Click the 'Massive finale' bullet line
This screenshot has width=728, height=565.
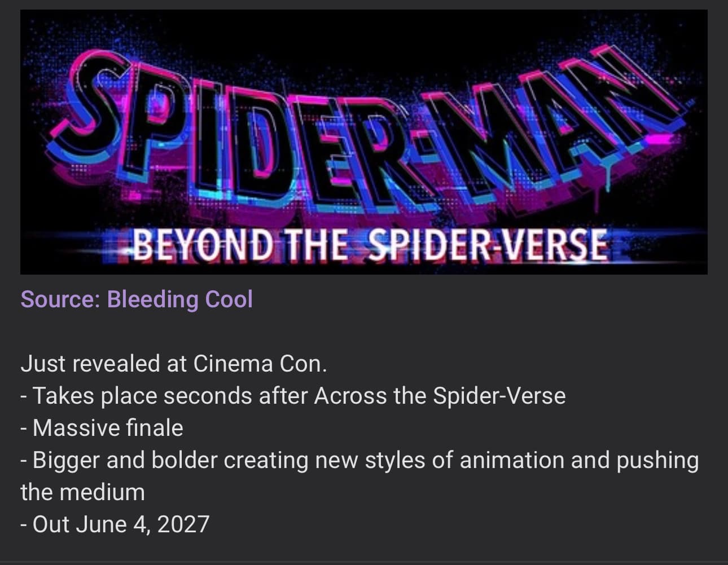102,428
